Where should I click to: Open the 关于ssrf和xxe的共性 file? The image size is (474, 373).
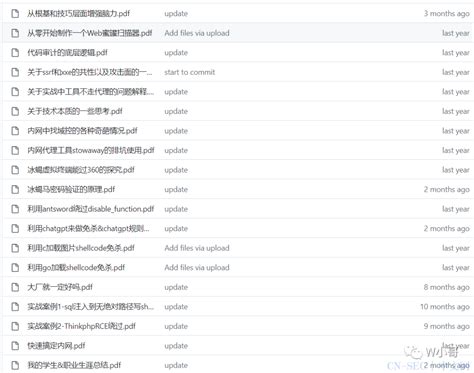(x=90, y=72)
